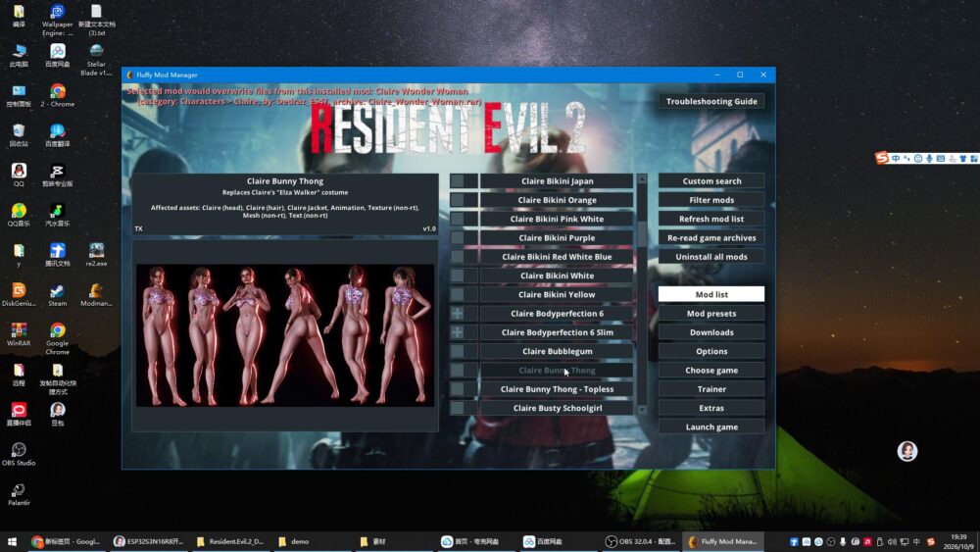Toggle the Claire Busty Schoolgirl mod checkbox

point(458,408)
